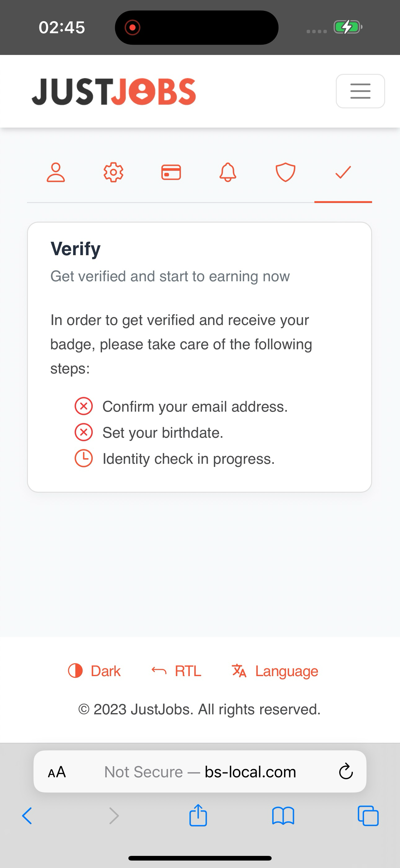Viewport: 400px width, 868px height.
Task: Open the settings gear tab
Action: 113,173
